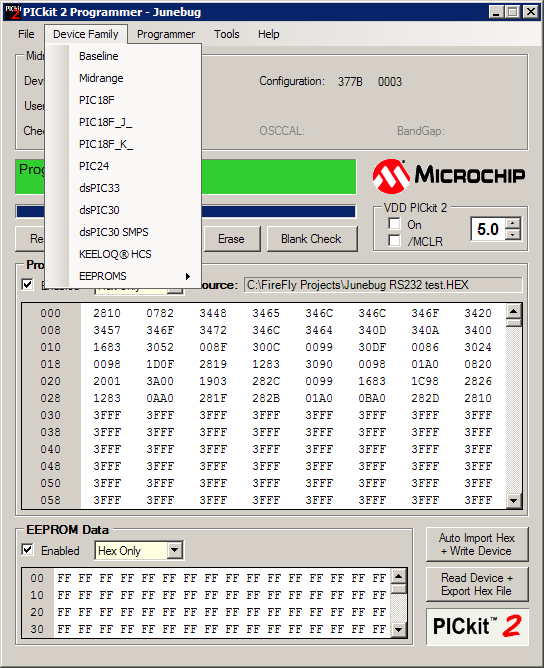Open the Tools menu
Screen dimensions: 544x668
[x=227, y=34]
